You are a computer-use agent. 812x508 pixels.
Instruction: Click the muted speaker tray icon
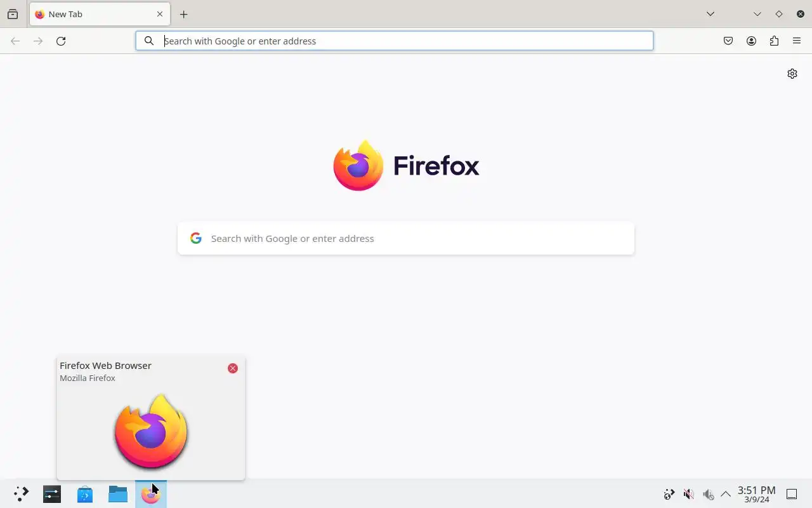[x=688, y=494]
